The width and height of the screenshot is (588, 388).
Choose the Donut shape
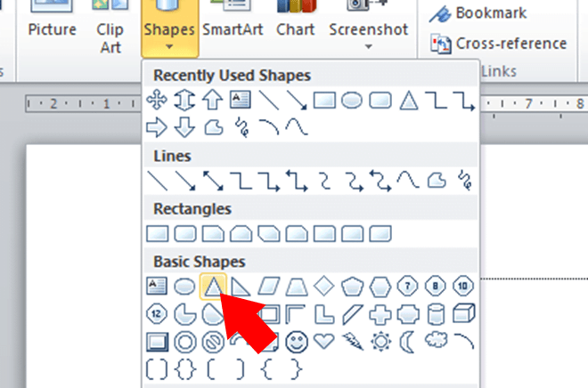184,340
